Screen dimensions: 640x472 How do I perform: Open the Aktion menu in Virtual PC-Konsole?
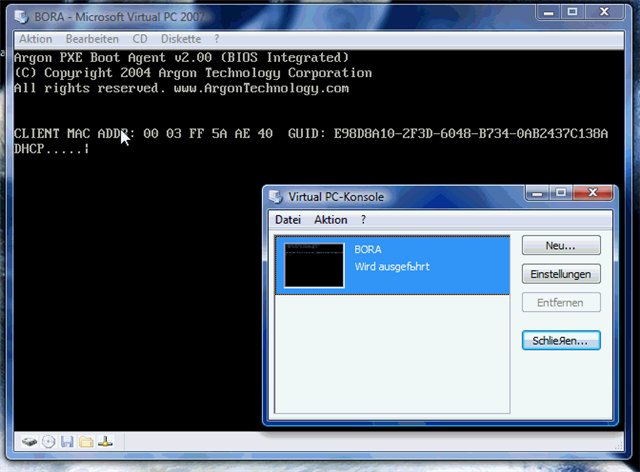331,220
